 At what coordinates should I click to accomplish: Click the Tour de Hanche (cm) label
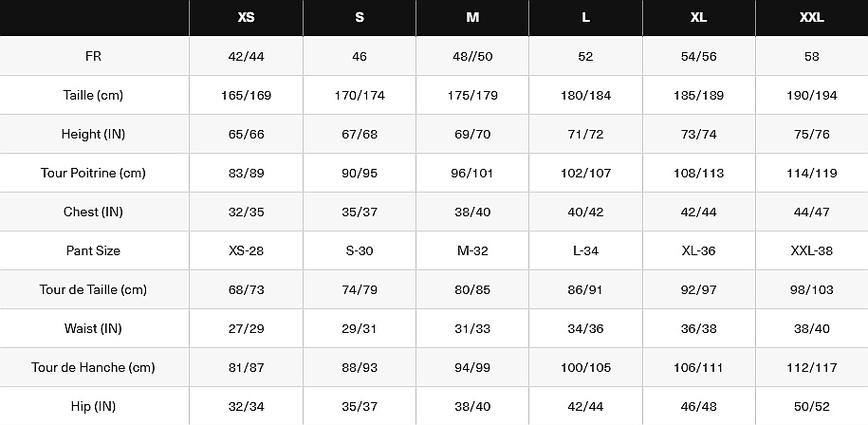click(93, 368)
